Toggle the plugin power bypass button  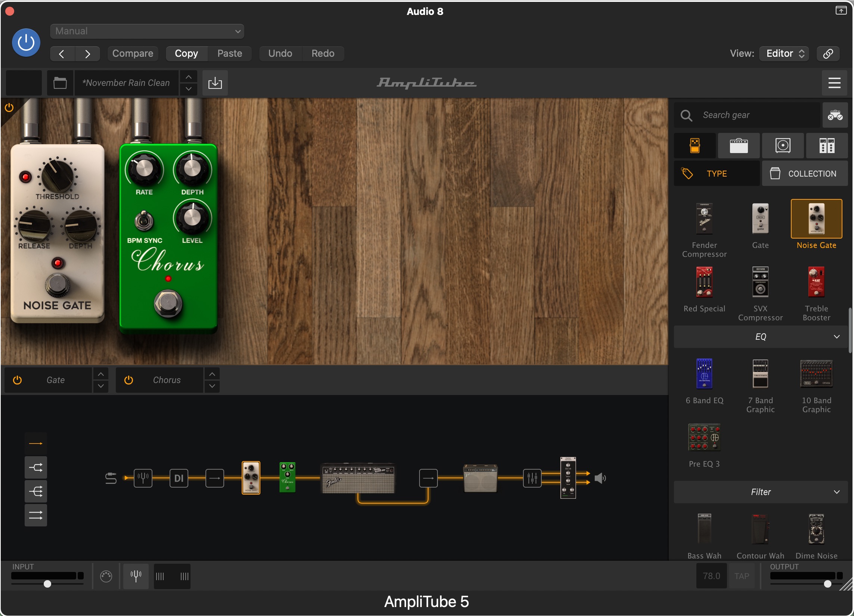click(x=26, y=43)
